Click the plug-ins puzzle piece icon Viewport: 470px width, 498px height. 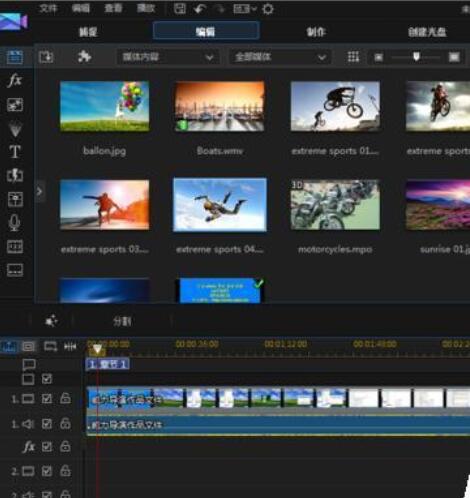tap(84, 57)
